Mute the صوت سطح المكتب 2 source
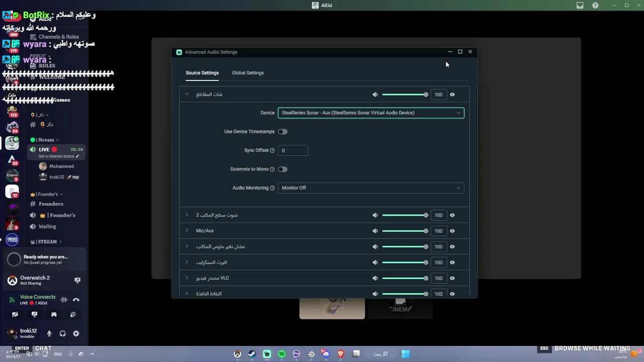 click(x=375, y=215)
